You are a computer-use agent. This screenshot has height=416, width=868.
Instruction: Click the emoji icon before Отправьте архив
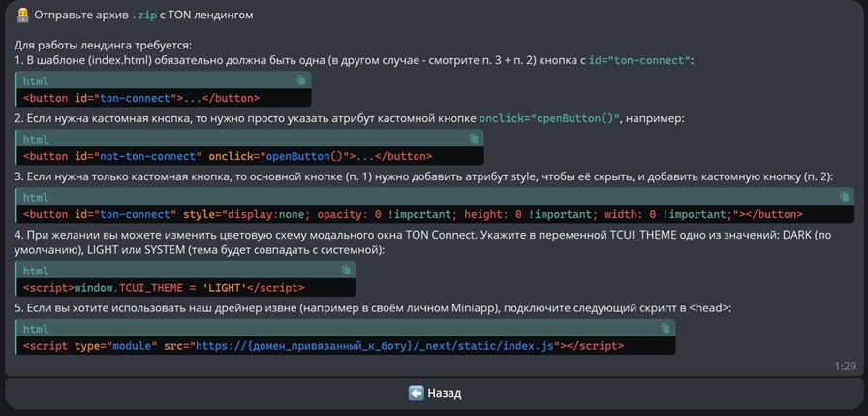(22, 16)
